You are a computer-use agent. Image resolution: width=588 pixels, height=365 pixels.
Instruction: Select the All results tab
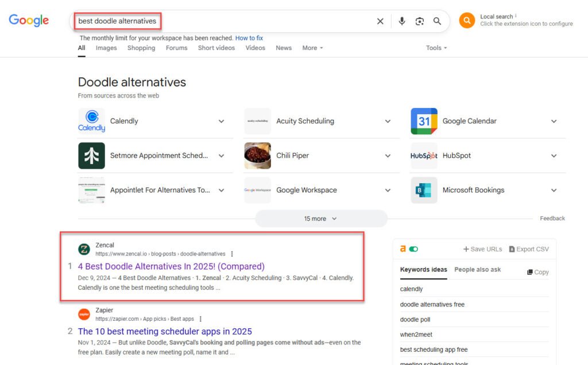coord(82,48)
